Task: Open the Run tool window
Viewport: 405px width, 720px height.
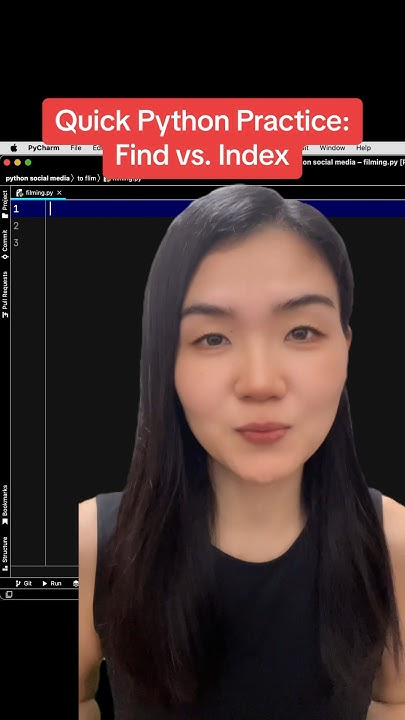Action: tap(52, 583)
